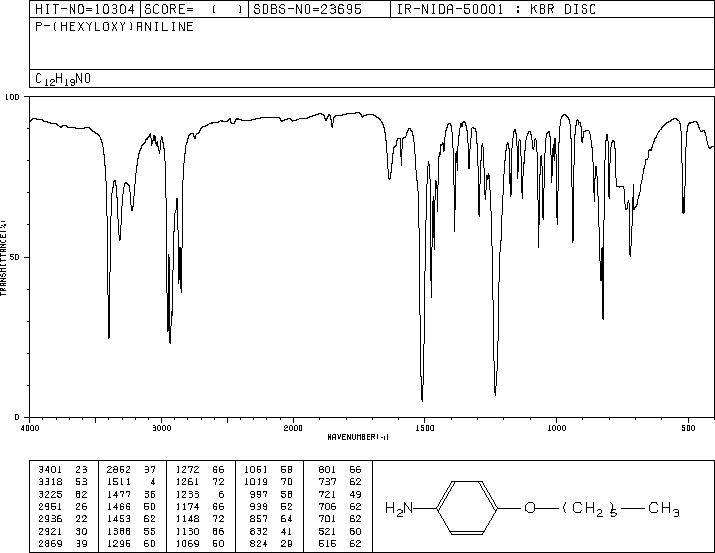Select the 801 peak table value

tap(327, 470)
